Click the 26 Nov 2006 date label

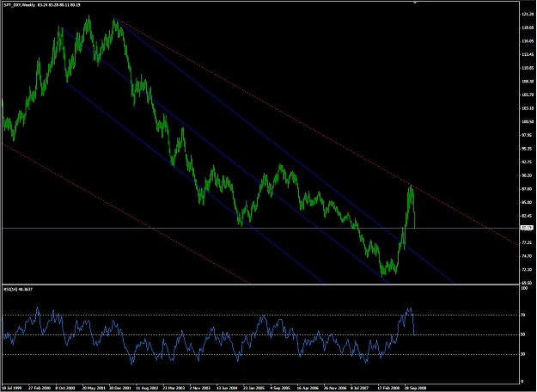pos(334,388)
